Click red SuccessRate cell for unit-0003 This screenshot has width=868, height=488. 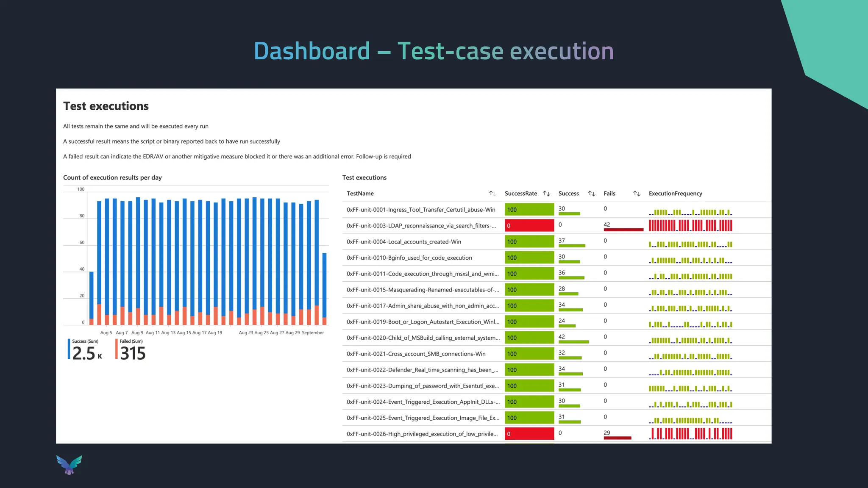click(529, 226)
